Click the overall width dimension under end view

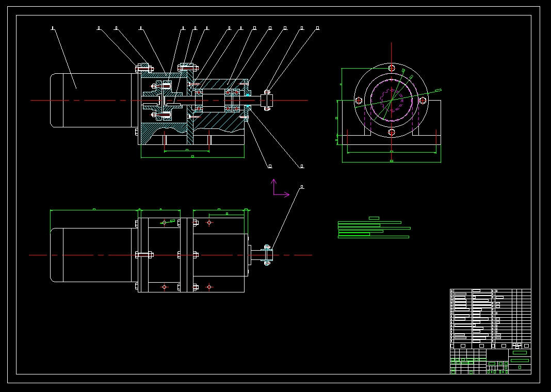[x=391, y=161]
